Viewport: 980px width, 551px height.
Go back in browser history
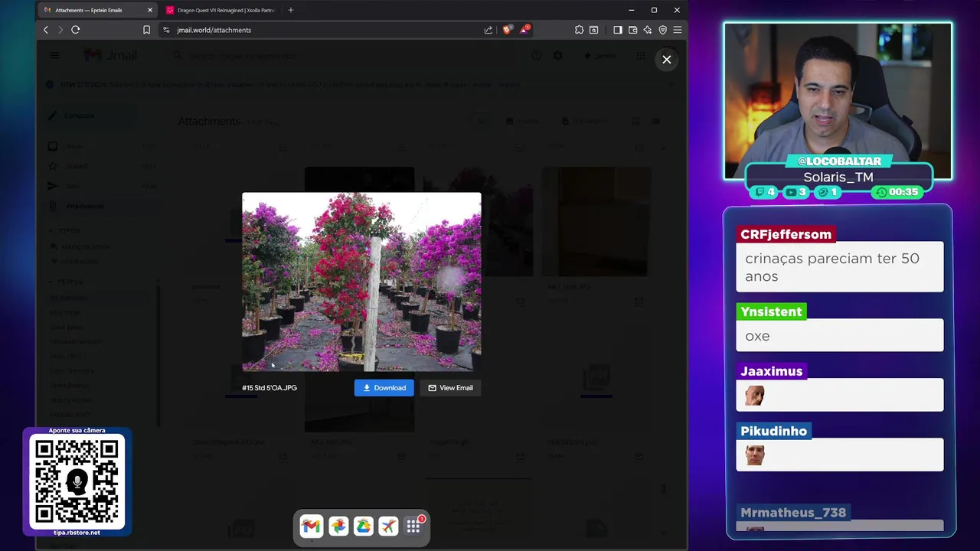45,30
